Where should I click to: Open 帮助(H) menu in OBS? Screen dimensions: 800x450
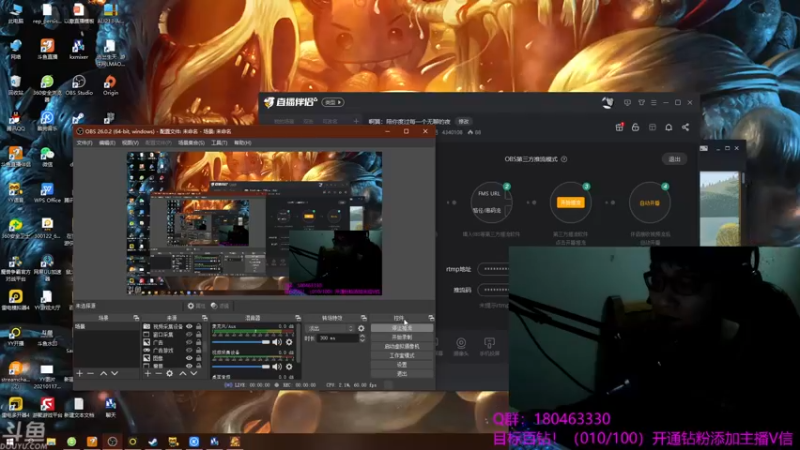click(242, 143)
